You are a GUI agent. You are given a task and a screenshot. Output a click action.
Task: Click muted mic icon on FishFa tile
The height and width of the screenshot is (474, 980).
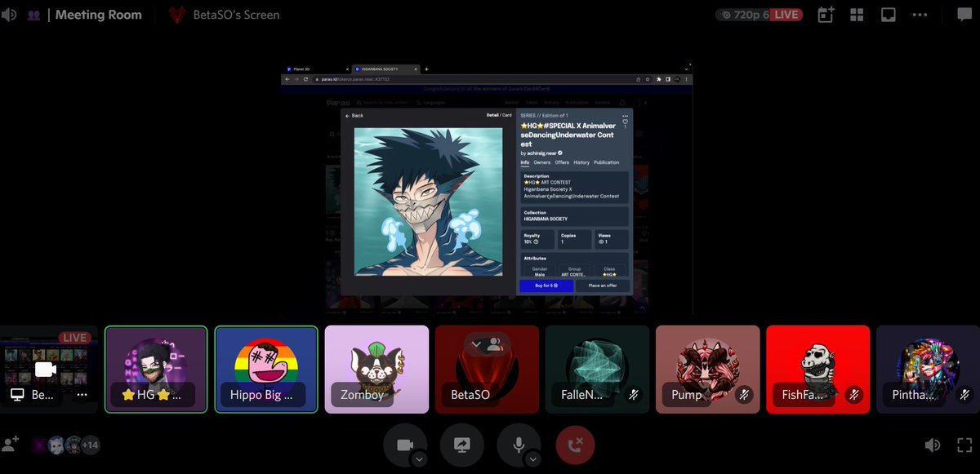854,394
